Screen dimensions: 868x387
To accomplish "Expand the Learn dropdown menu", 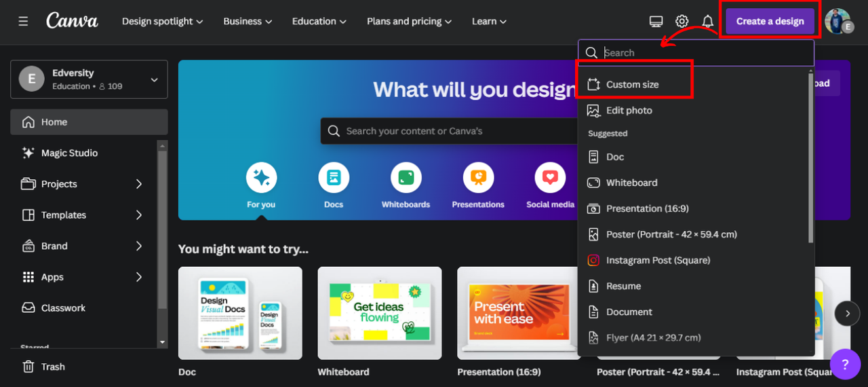I will point(490,21).
